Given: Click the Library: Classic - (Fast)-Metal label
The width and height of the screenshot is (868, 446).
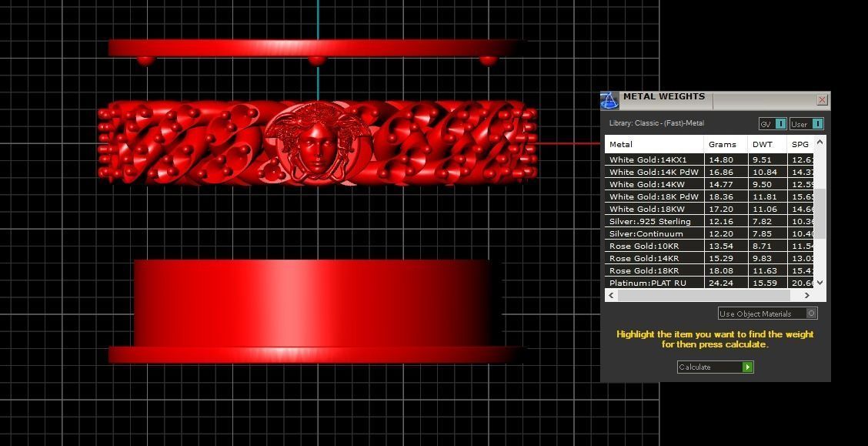Looking at the screenshot, I should pos(656,123).
